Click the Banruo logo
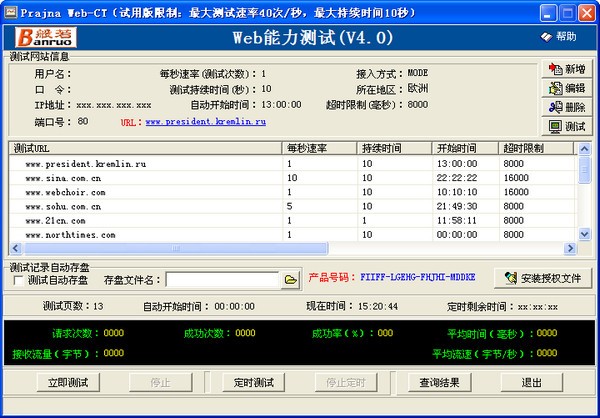The width and height of the screenshot is (600, 418). (46, 37)
